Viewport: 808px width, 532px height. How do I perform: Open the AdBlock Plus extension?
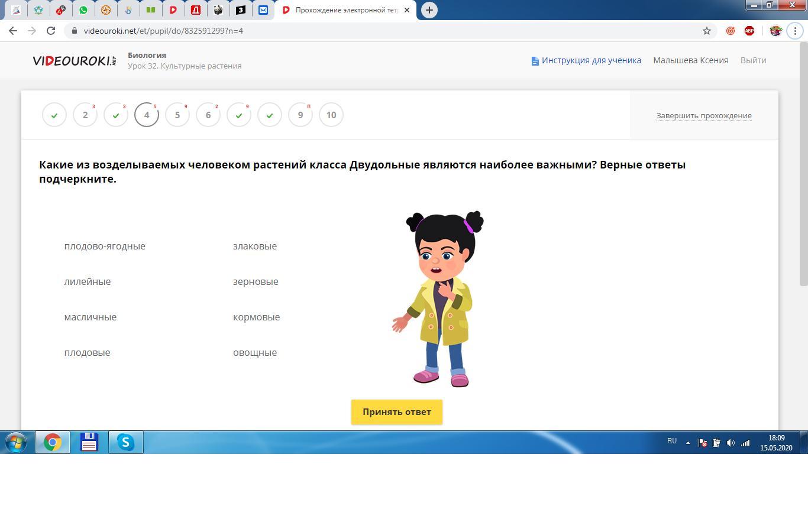pos(749,31)
